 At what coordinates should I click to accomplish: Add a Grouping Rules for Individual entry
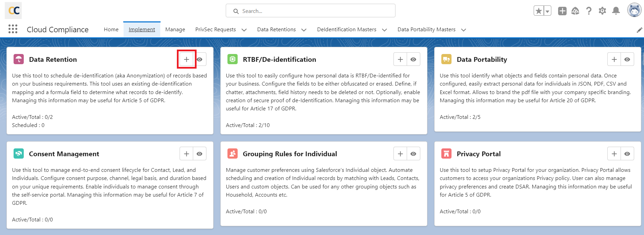400,154
